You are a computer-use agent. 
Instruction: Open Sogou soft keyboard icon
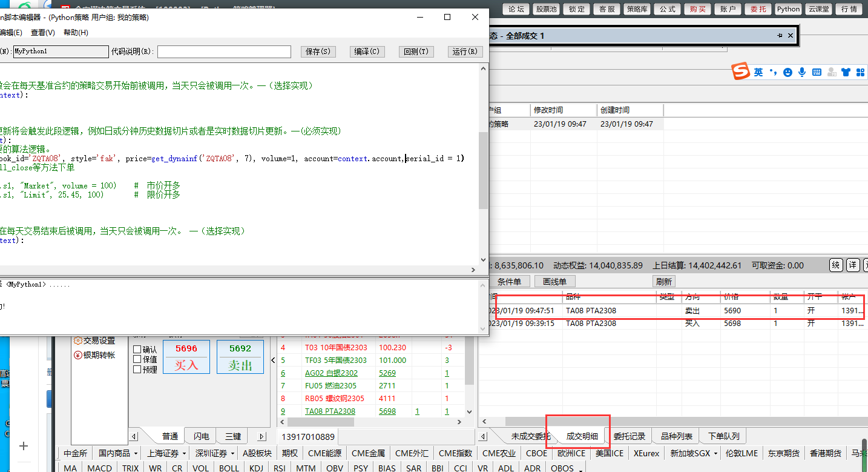point(817,72)
